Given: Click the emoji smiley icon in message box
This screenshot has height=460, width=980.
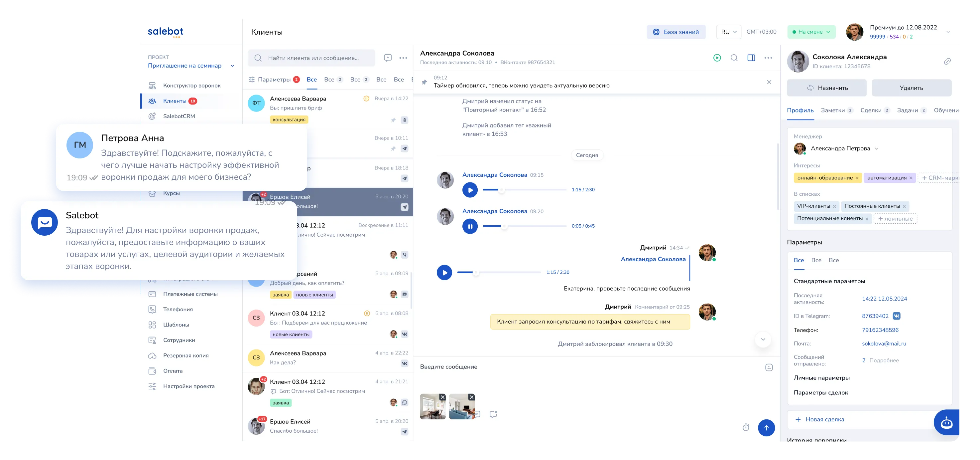Looking at the screenshot, I should click(769, 367).
